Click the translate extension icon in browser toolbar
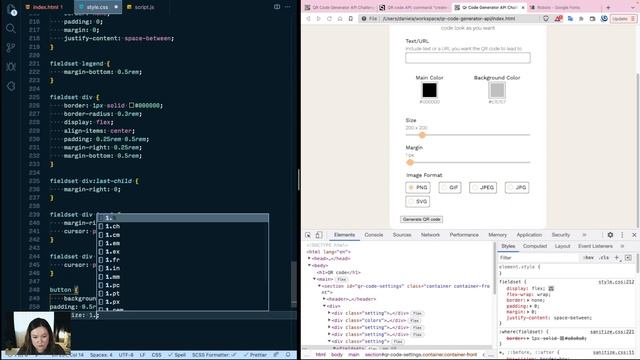 (570, 19)
